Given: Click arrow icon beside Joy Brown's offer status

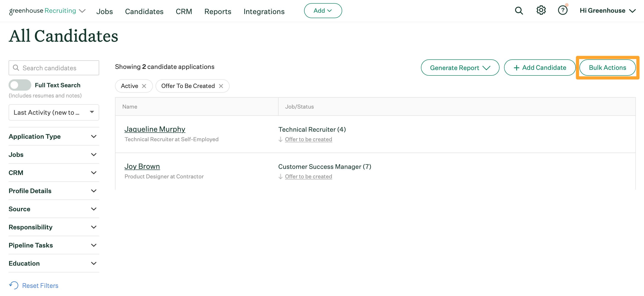Looking at the screenshot, I should (281, 177).
